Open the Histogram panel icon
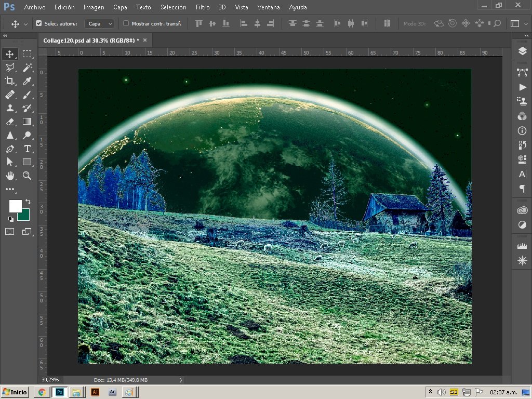Image resolution: width=532 pixels, height=399 pixels. 522,246
